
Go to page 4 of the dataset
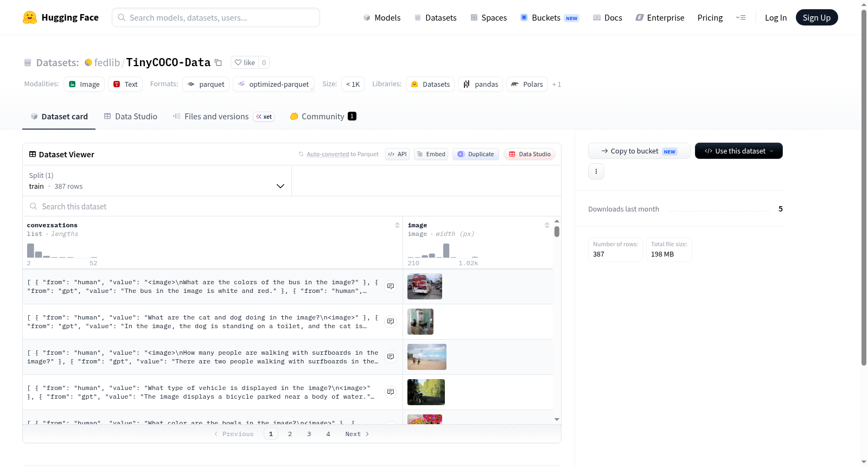[328, 434]
